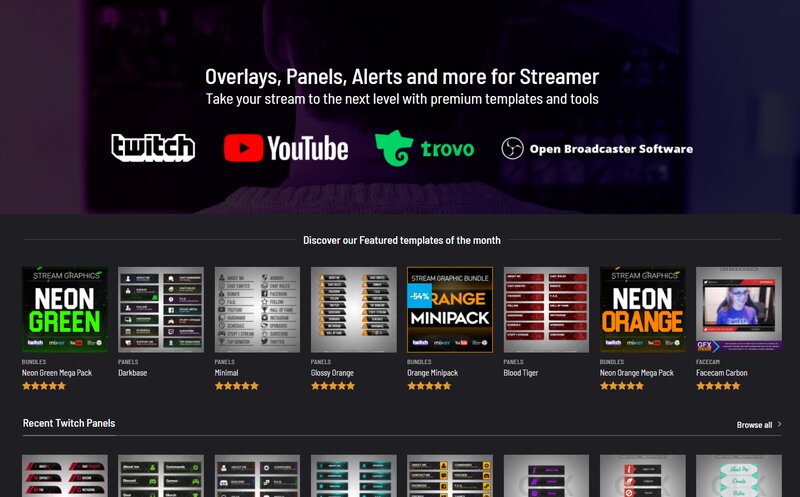
Task: Click the Open Broadcaster Software logo
Action: pyautogui.click(x=597, y=148)
